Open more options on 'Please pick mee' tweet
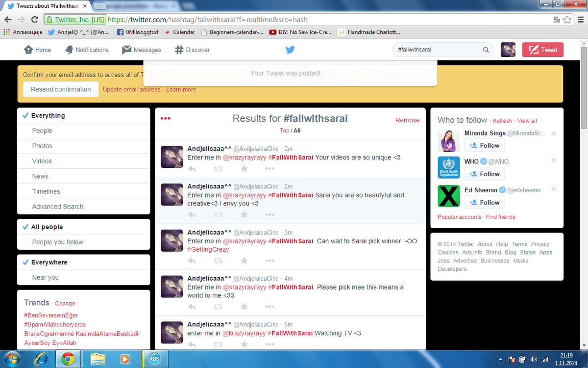This screenshot has height=368, width=588. [x=270, y=307]
